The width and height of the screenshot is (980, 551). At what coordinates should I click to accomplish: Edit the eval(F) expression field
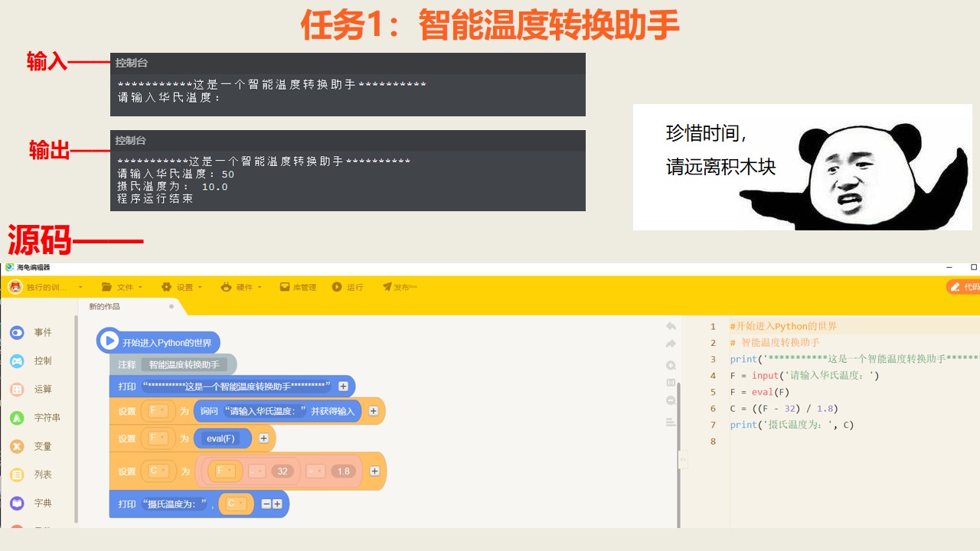[222, 439]
